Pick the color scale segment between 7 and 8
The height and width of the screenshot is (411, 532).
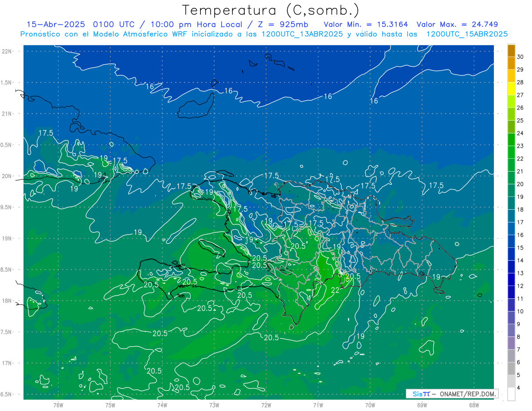pos(511,343)
